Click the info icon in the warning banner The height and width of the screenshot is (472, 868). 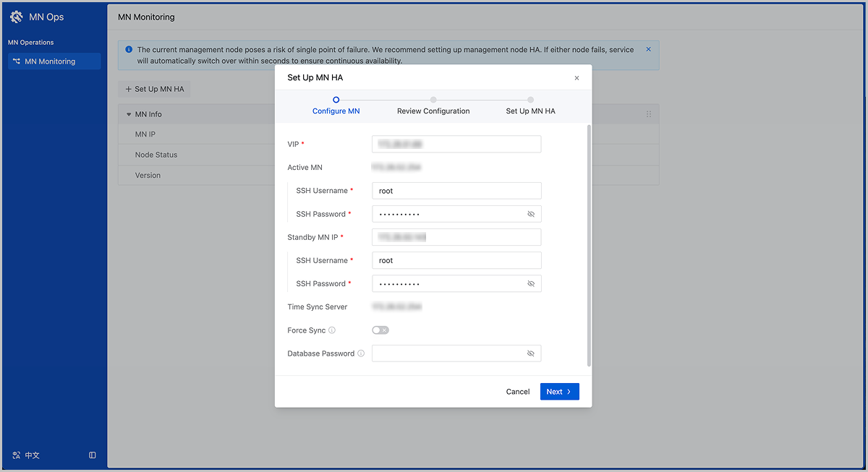(x=129, y=50)
